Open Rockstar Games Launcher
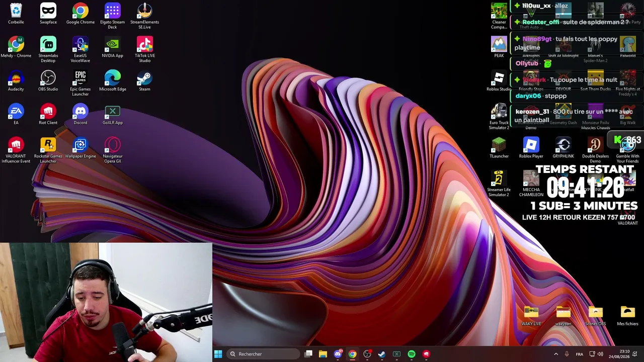The height and width of the screenshot is (362, 644). coord(48,150)
